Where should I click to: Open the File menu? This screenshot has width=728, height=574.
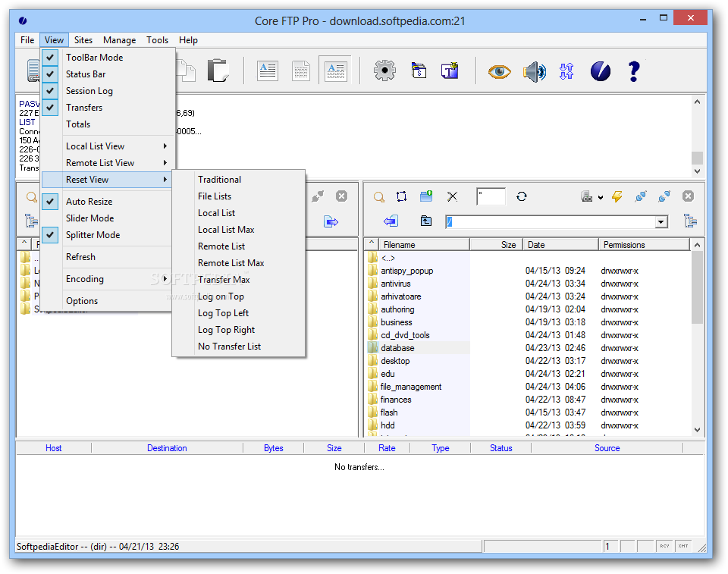(27, 40)
